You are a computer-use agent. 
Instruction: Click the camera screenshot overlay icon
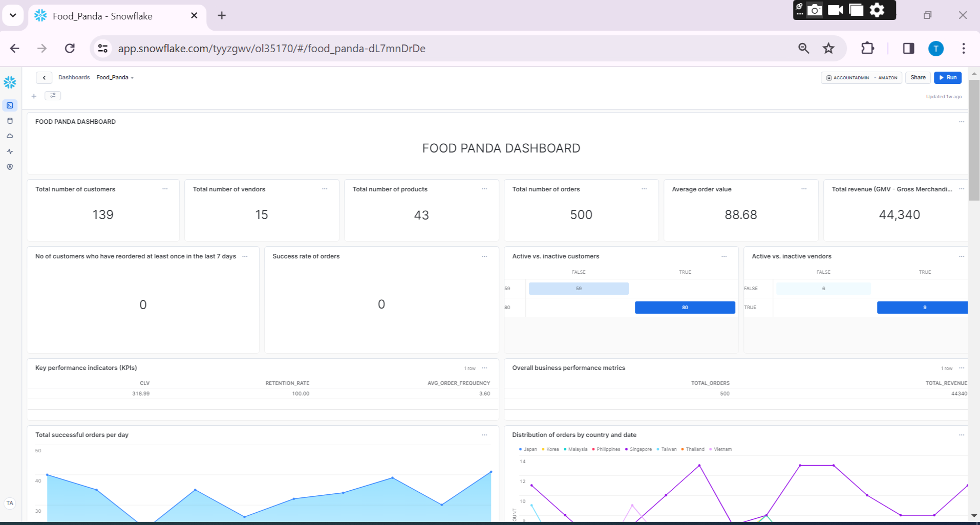coord(815,10)
